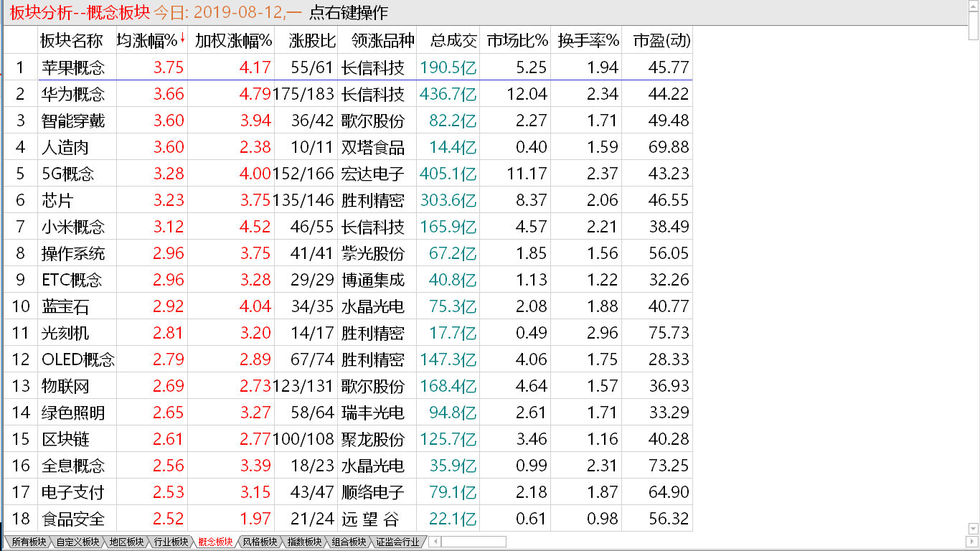The height and width of the screenshot is (551, 980).
Task: Open the 5G概念 block
Action: pos(67,174)
